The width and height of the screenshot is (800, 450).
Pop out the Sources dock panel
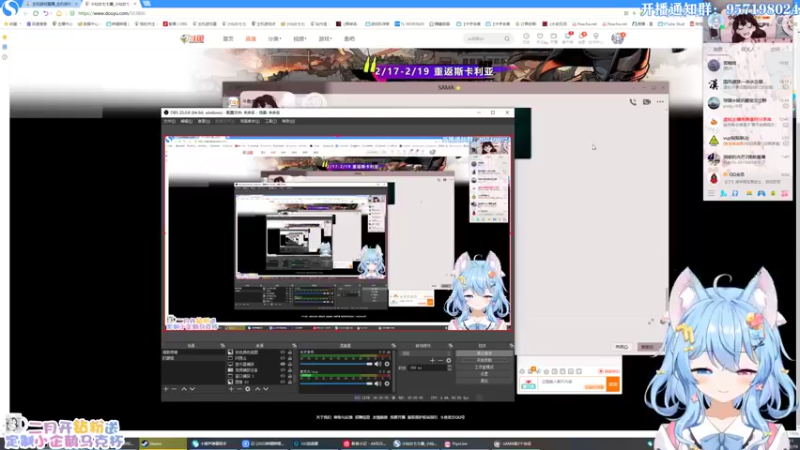pos(294,345)
